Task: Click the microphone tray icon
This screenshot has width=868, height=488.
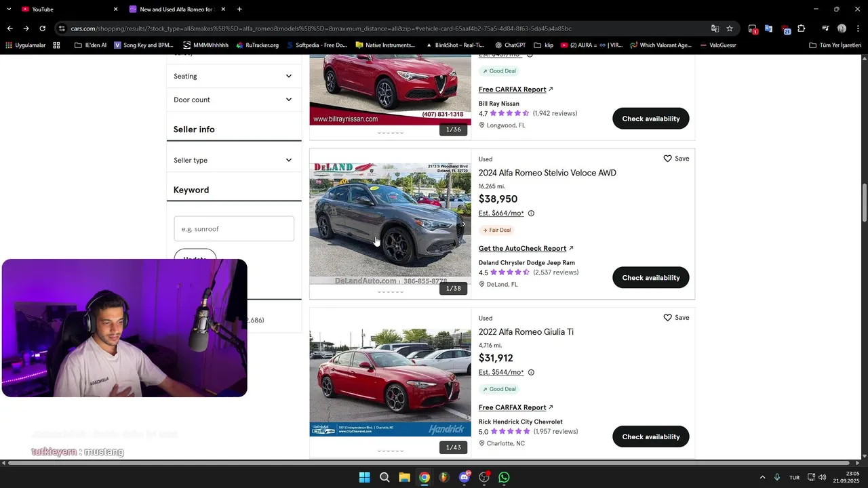Action: click(777, 477)
